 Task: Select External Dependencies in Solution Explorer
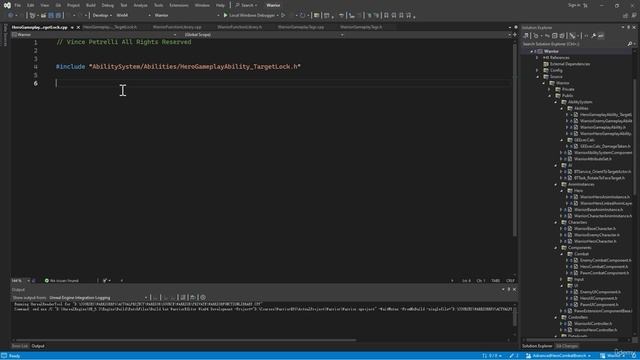(x=570, y=64)
